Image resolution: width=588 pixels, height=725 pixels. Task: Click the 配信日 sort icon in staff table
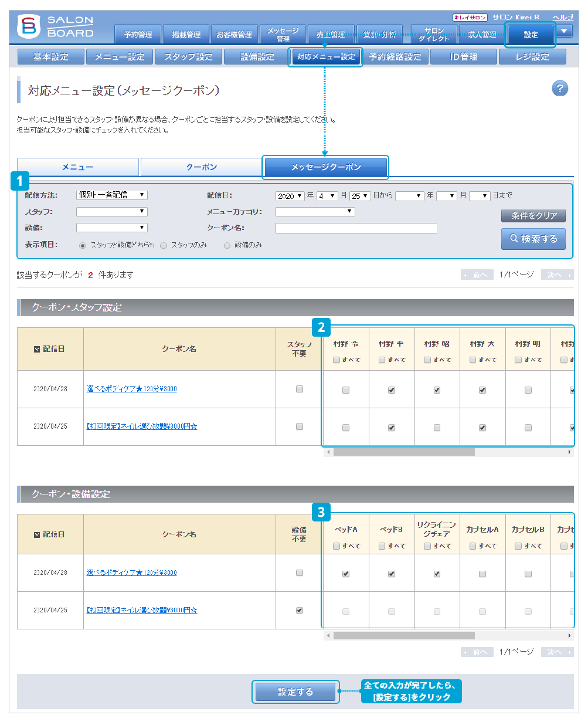click(x=37, y=349)
